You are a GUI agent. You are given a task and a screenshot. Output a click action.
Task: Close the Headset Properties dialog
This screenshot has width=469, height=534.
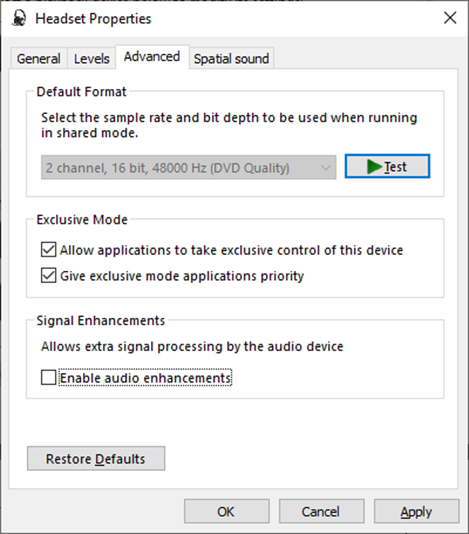point(450,18)
